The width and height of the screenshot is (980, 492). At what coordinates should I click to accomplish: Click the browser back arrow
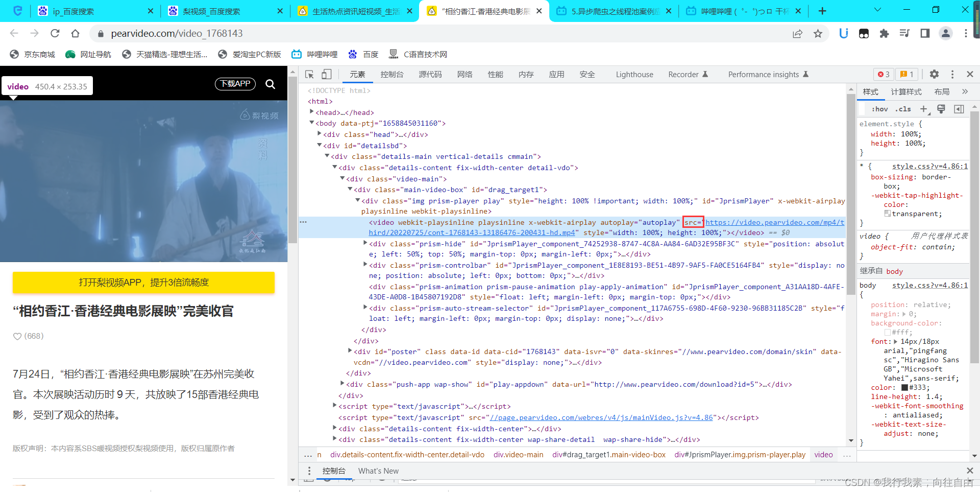point(14,34)
